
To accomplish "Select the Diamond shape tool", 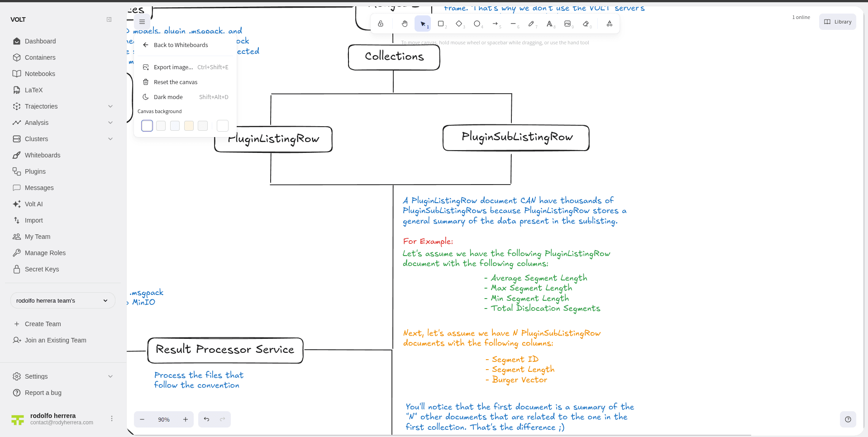I will click(x=459, y=24).
